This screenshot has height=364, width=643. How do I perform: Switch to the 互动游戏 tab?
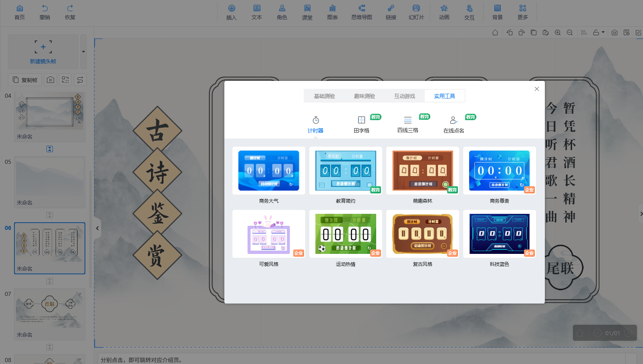tap(405, 96)
